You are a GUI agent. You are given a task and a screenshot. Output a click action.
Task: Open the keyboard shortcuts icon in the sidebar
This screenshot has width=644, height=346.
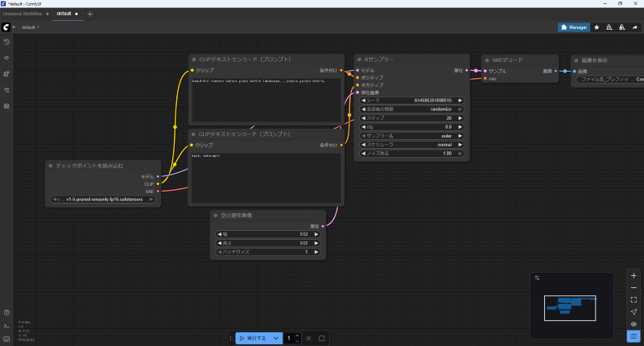pyautogui.click(x=6, y=339)
